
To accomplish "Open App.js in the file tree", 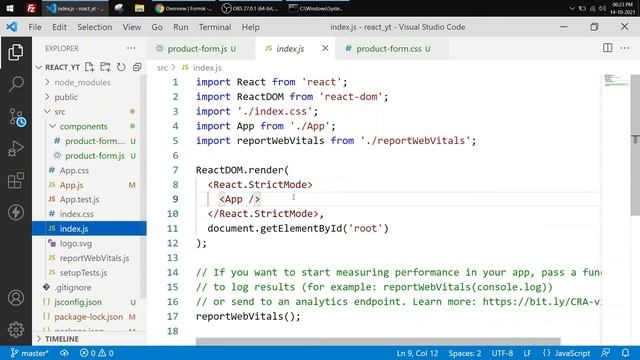I will tap(71, 185).
